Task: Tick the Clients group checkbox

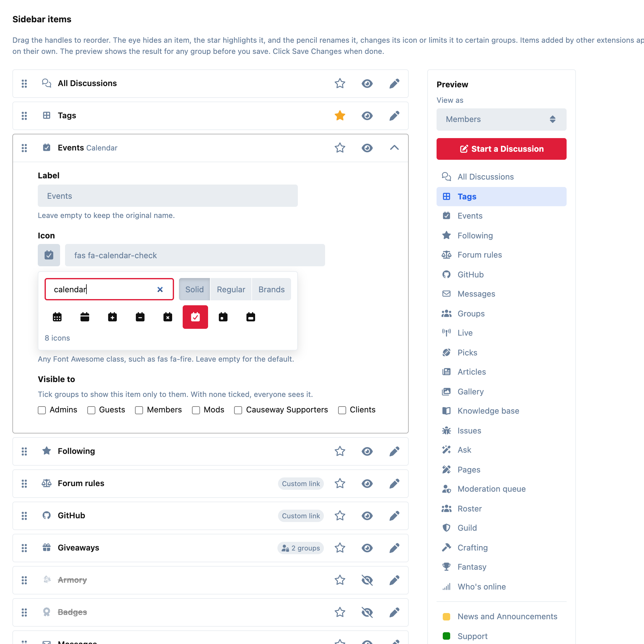Action: (342, 410)
